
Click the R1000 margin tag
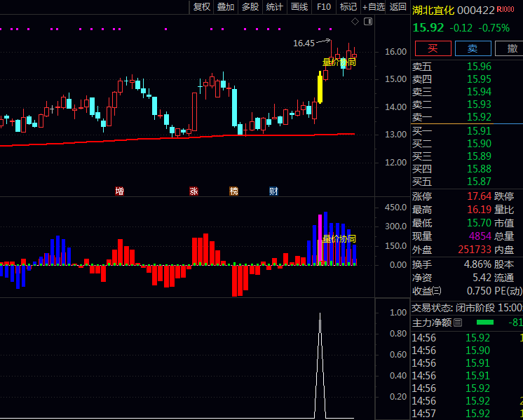click(x=505, y=9)
